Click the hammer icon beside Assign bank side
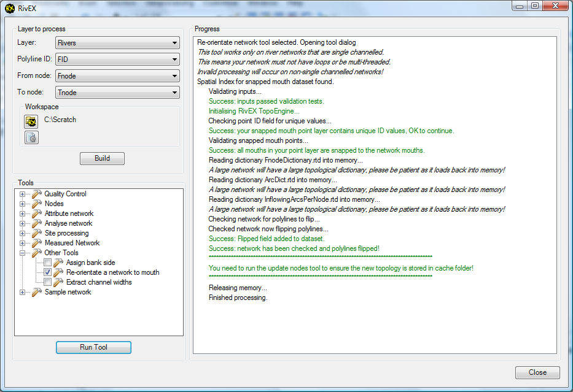 click(58, 263)
